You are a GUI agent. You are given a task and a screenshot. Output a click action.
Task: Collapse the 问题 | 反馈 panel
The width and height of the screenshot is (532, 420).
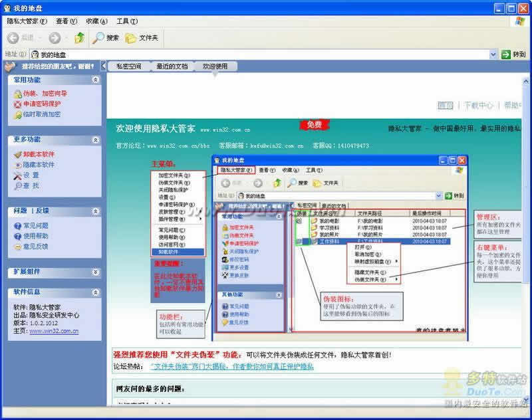click(96, 211)
